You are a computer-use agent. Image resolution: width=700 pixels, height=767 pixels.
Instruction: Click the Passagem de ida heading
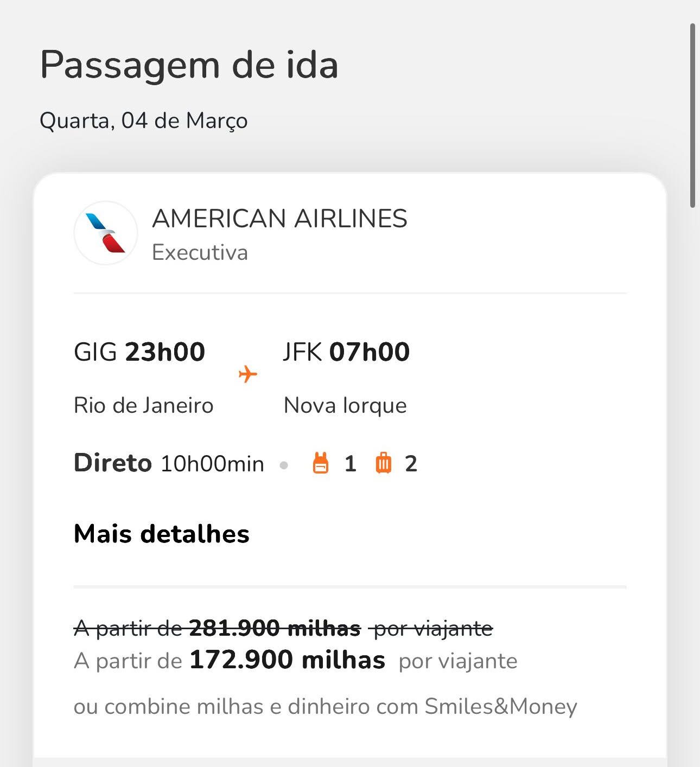(x=189, y=65)
